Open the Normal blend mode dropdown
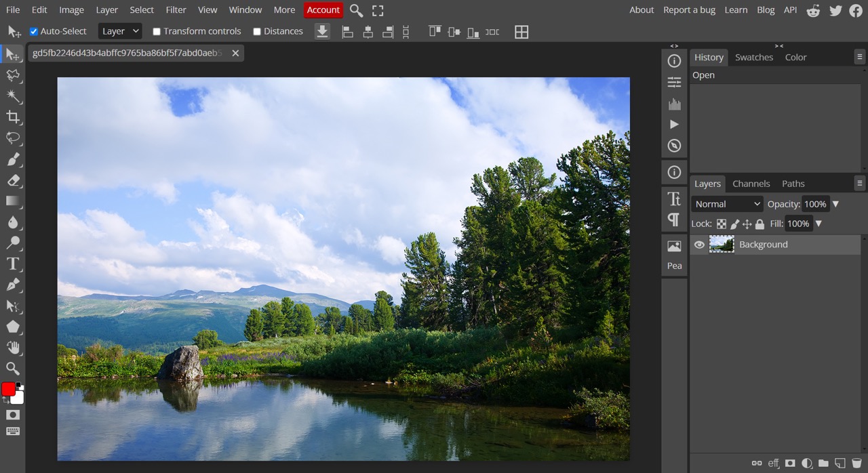Viewport: 868px width, 473px height. point(726,203)
